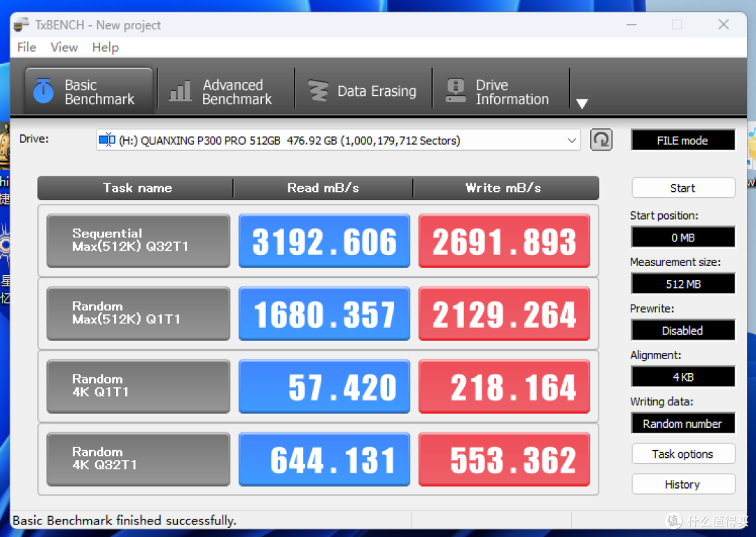
Task: Click the Measurement size 512 MB field
Action: coord(683,284)
